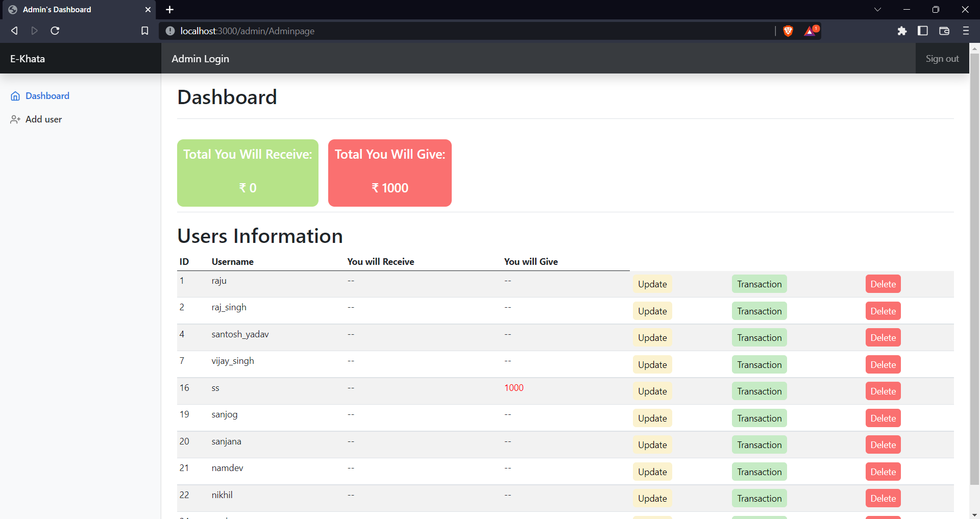Open the browser extensions puzzle icon
980x519 pixels.
(x=902, y=31)
